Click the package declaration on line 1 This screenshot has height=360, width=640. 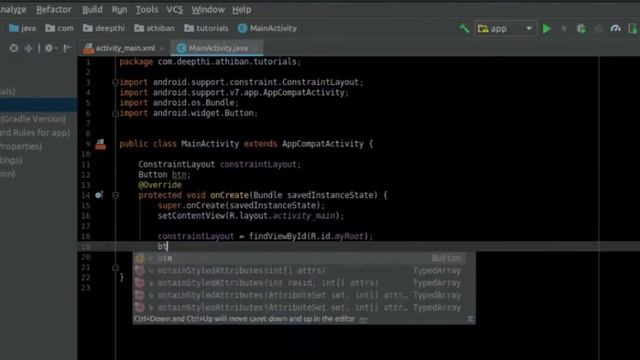(x=210, y=62)
